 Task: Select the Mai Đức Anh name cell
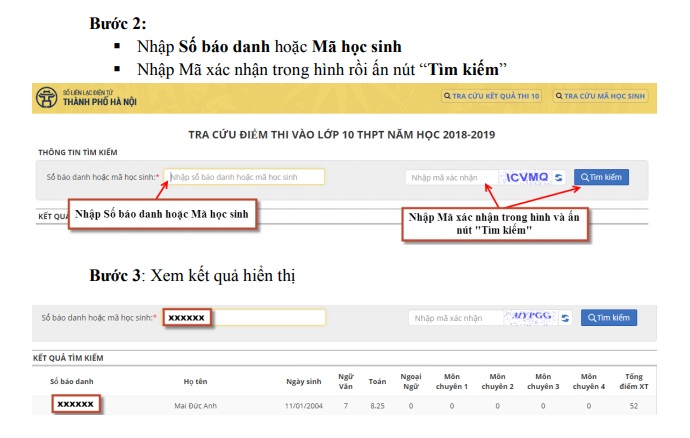coord(194,406)
